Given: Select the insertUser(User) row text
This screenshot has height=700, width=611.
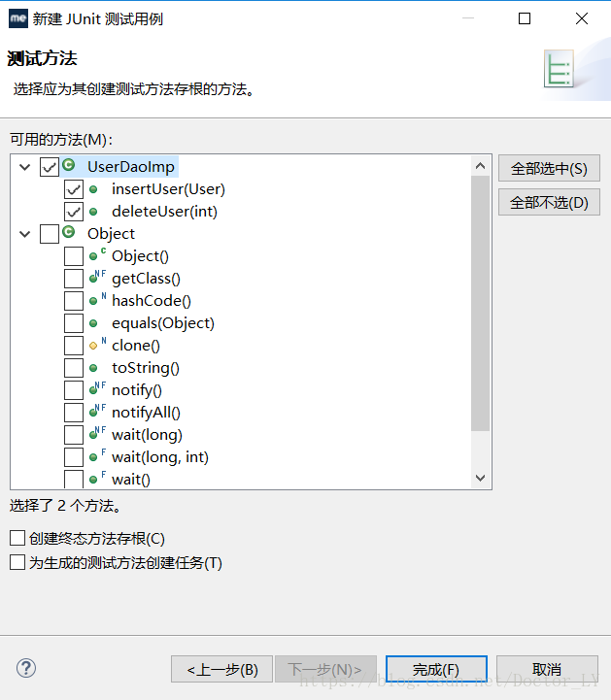Looking at the screenshot, I should coord(168,189).
